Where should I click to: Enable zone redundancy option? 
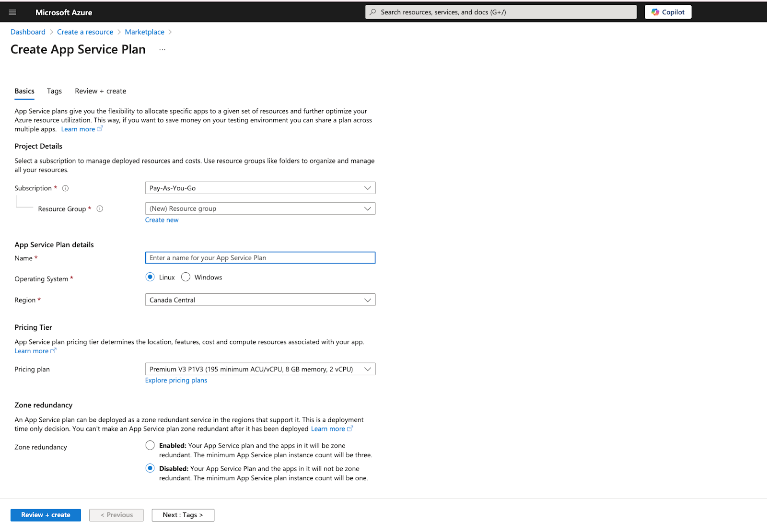coord(150,445)
